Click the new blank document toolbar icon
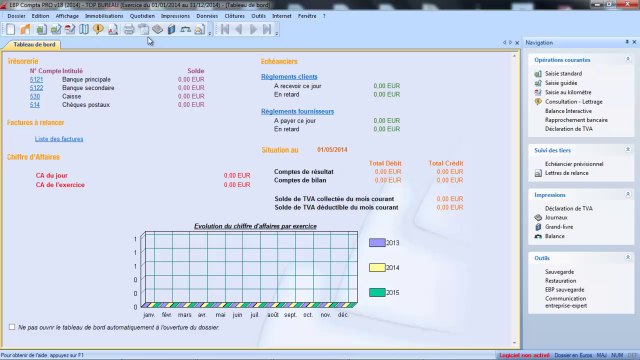This screenshot has width=640, height=360. pos(11,29)
